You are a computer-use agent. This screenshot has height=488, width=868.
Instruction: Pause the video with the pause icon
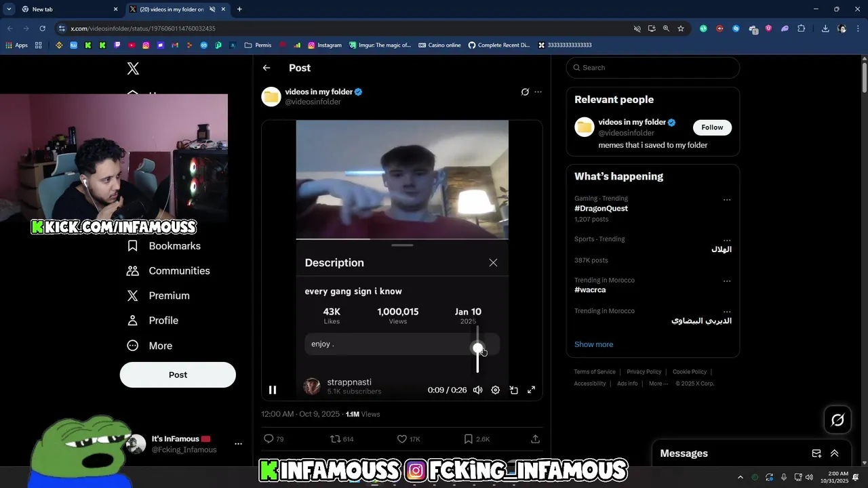273,390
